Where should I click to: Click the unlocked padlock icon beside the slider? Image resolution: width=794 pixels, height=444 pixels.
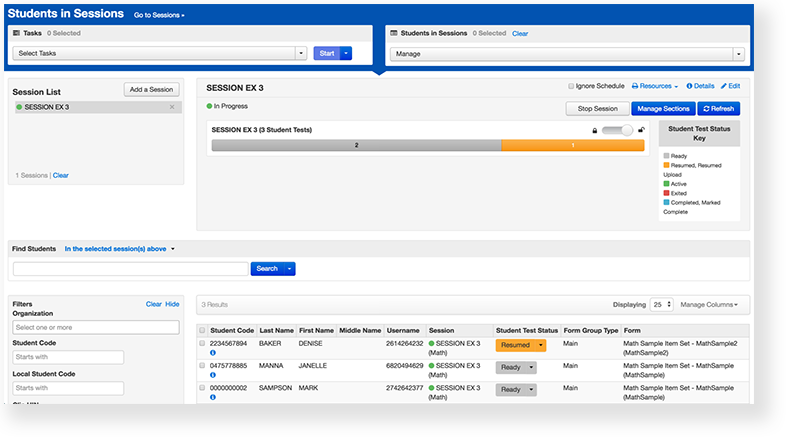click(x=641, y=130)
